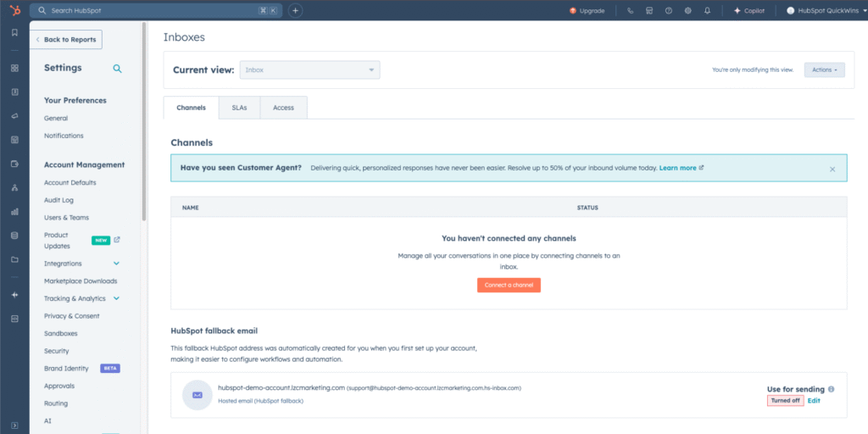Open the Actions dropdown

pos(824,70)
